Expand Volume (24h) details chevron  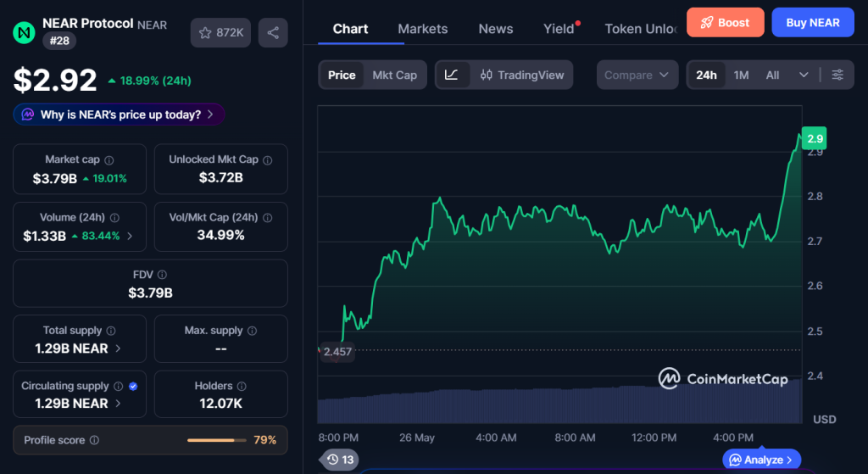point(130,236)
